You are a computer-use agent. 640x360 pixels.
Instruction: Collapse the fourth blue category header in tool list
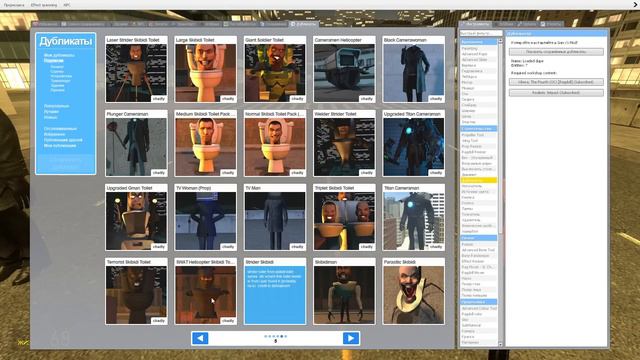pyautogui.click(x=478, y=302)
